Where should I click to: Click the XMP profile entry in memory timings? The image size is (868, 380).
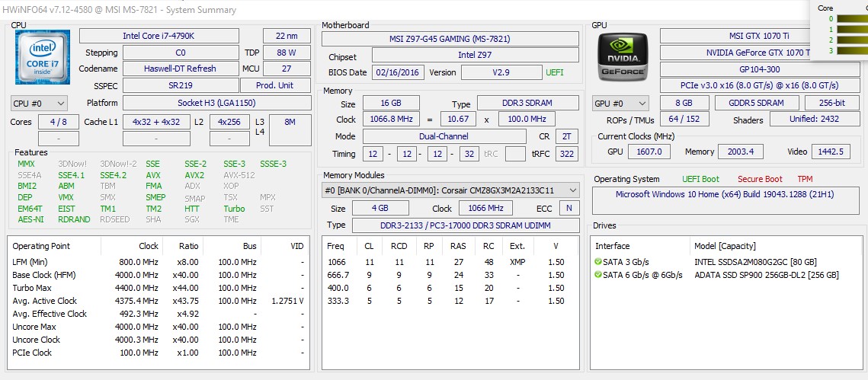pos(517,262)
